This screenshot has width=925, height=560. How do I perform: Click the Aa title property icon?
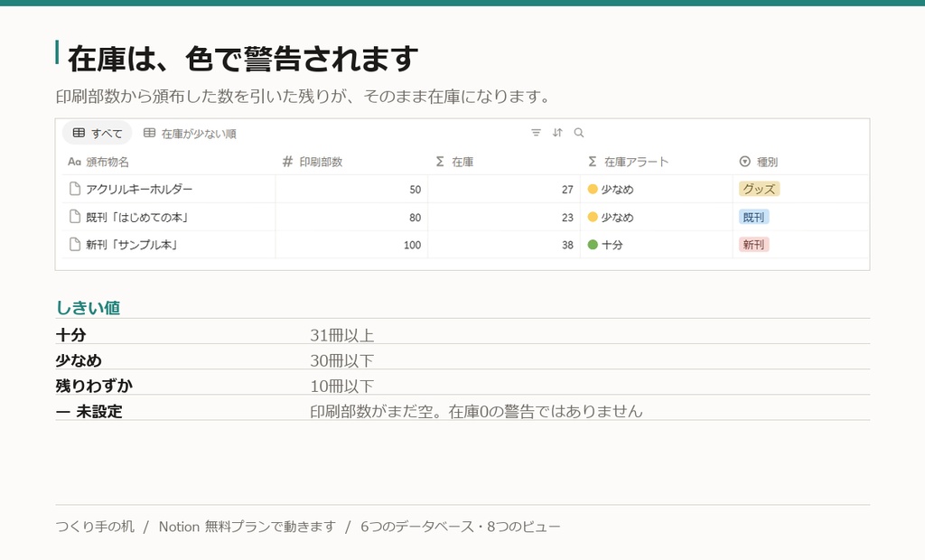[x=74, y=162]
